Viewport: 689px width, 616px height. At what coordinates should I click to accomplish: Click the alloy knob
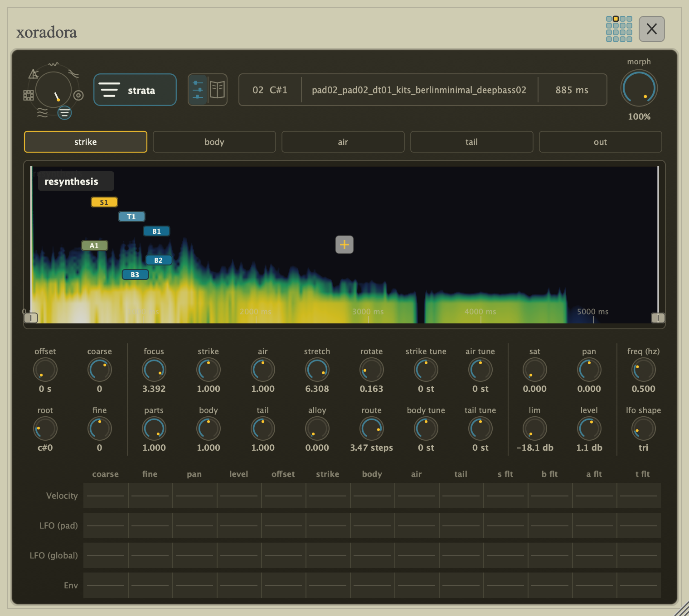pyautogui.click(x=317, y=428)
